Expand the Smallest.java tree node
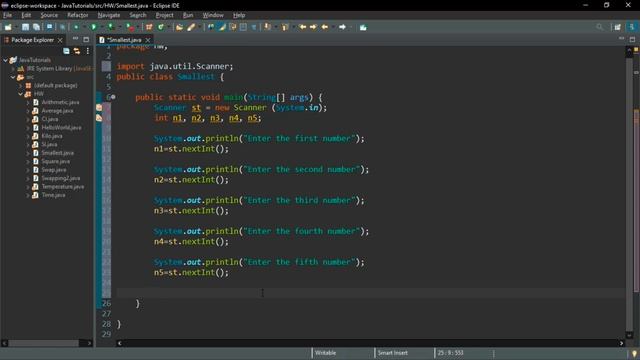This screenshot has width=640, height=360. coord(28,153)
